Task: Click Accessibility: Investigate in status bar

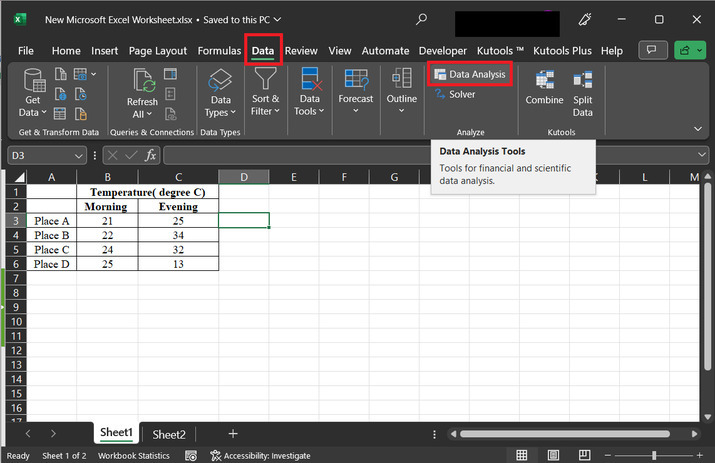Action: point(259,455)
